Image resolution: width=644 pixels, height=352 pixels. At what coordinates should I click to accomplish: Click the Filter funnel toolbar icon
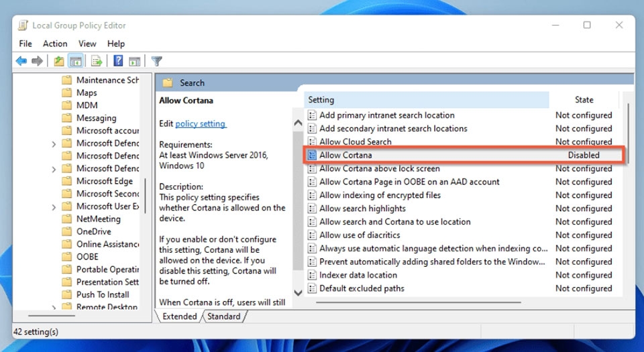tap(156, 62)
